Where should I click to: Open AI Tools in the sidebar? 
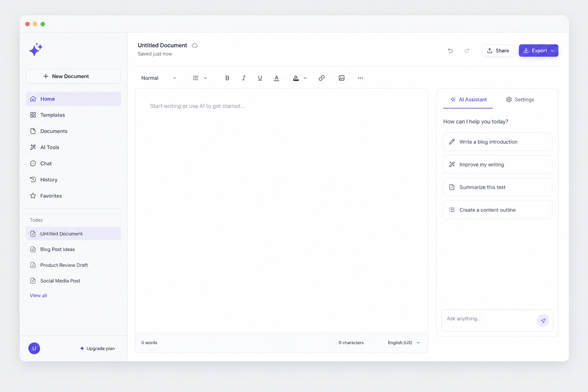tap(73, 147)
